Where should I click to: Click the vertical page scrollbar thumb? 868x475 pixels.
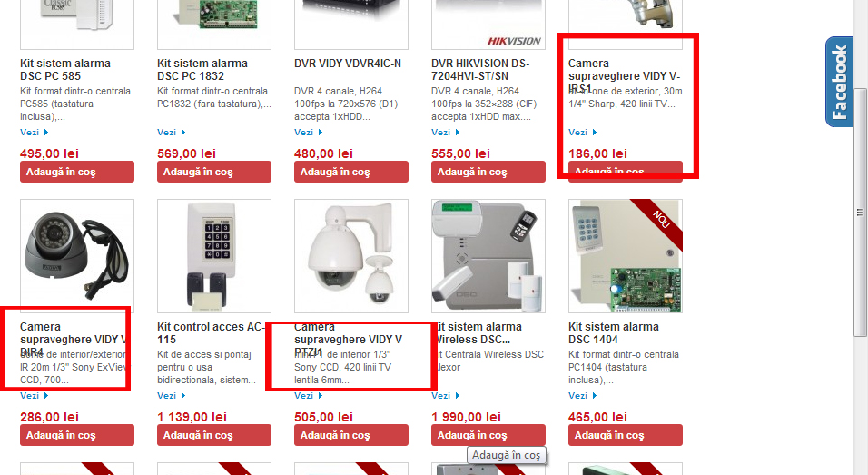(x=860, y=212)
